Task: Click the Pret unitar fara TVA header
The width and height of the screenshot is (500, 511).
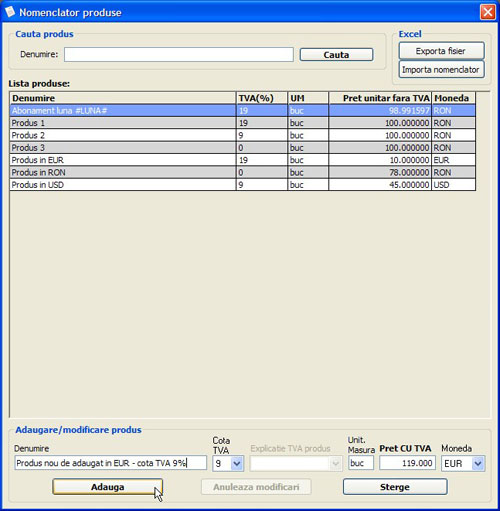Action: [x=380, y=98]
